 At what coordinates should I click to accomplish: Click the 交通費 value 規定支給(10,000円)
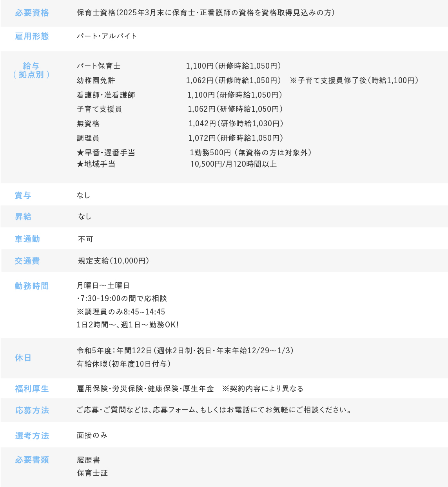tap(114, 261)
